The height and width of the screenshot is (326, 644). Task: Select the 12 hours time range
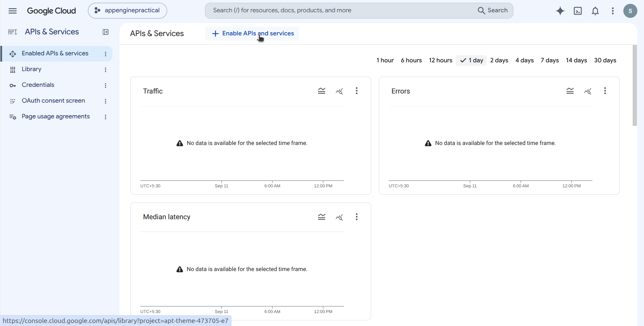[440, 60]
